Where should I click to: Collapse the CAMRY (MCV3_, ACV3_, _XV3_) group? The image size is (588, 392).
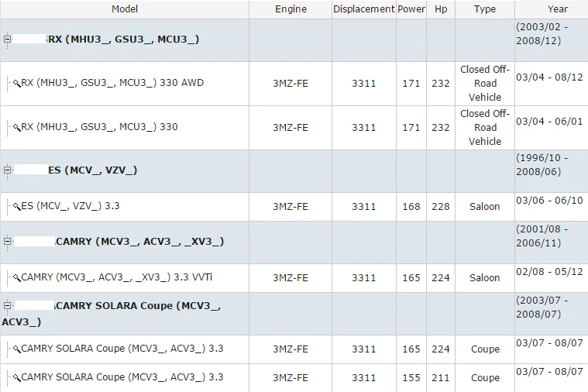(7, 241)
